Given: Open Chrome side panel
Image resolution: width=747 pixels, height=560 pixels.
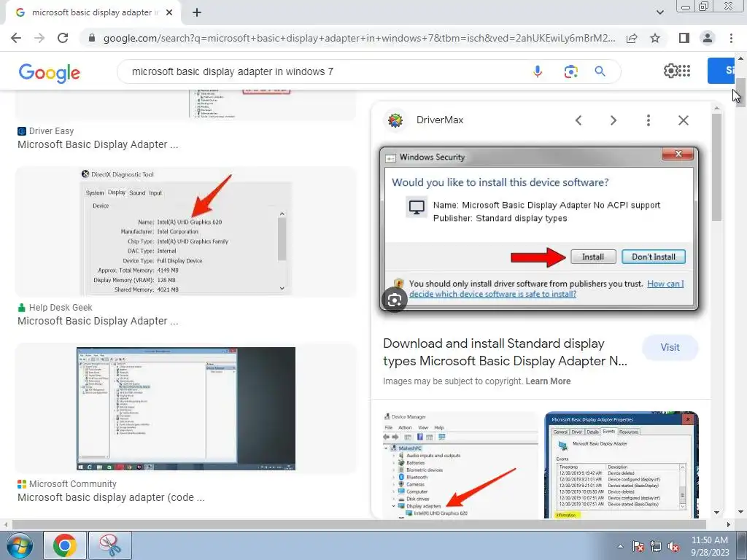Looking at the screenshot, I should click(x=684, y=38).
